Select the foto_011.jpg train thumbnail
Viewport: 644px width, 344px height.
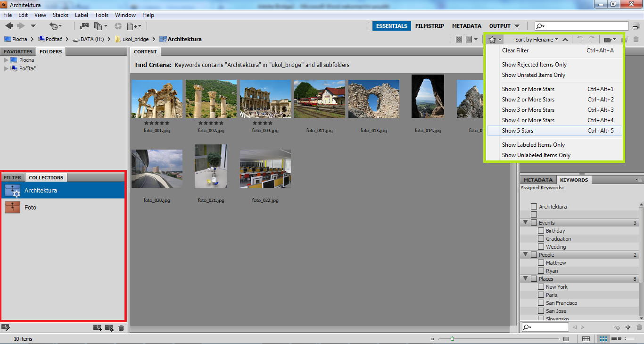(x=319, y=99)
